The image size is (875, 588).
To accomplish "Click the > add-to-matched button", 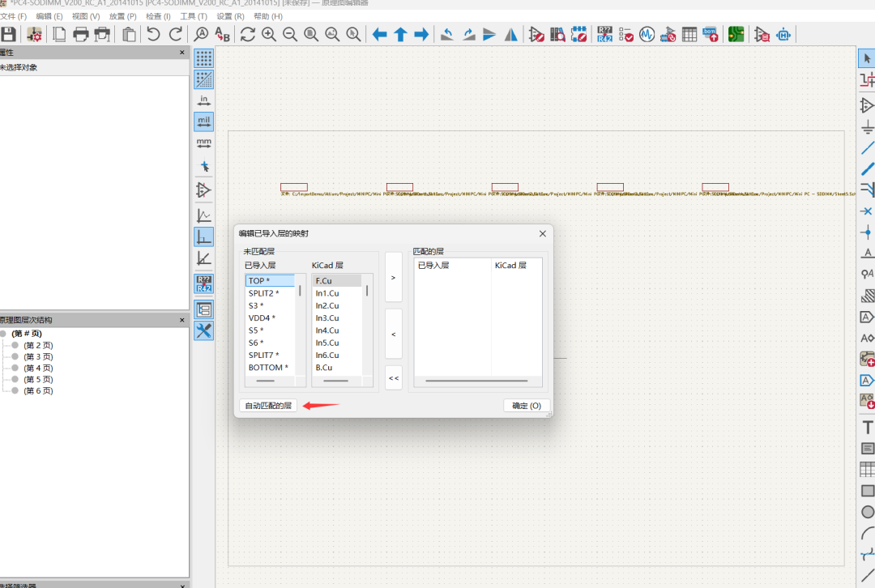I will tap(394, 277).
